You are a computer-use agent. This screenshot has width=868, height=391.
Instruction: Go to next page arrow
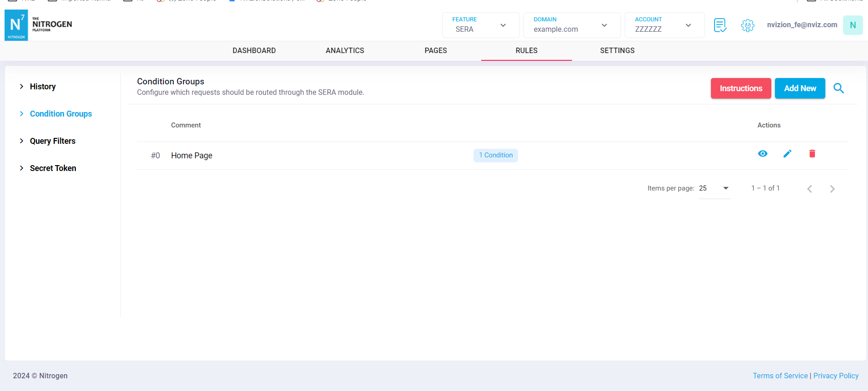(832, 189)
